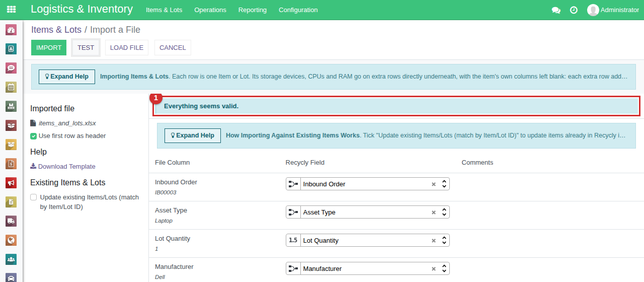Open the olive document notes app
This screenshot has width=644, height=282.
click(11, 202)
